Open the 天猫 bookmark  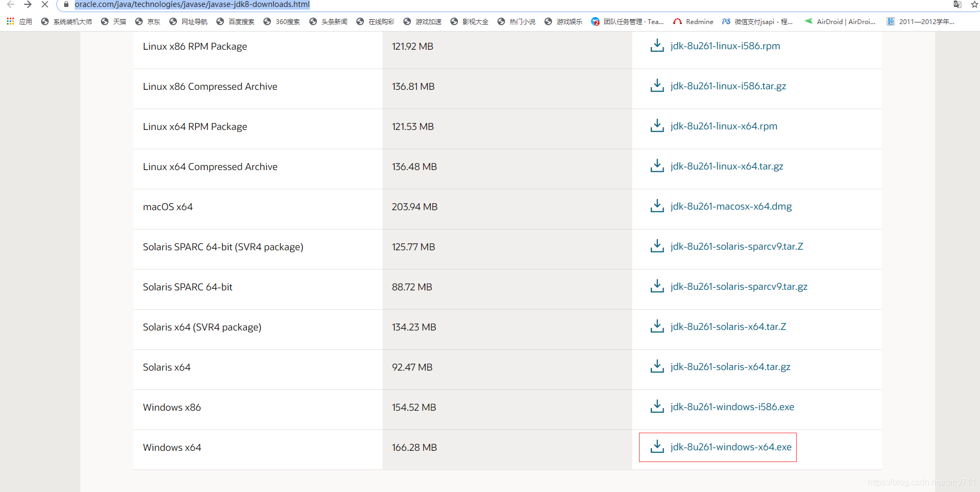coord(114,21)
